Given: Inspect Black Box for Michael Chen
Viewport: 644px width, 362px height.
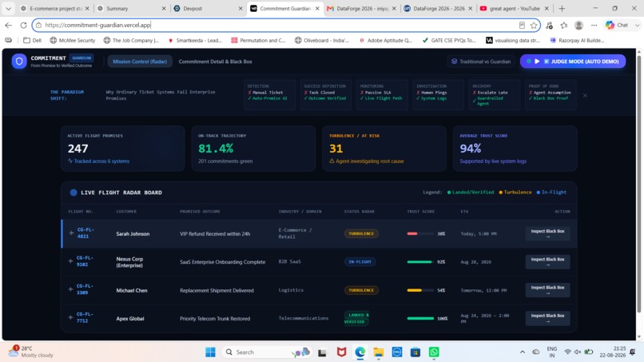Looking at the screenshot, I should (x=547, y=290).
